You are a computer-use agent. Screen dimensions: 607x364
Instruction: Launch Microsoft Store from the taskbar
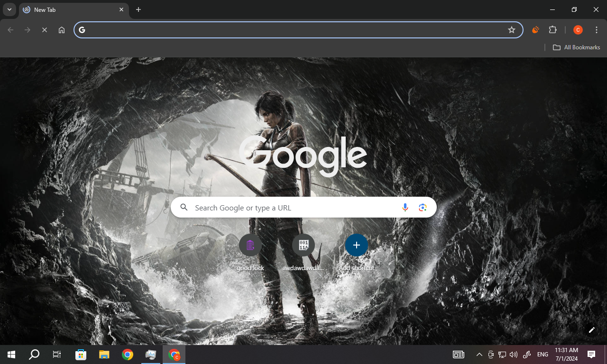[x=81, y=355]
